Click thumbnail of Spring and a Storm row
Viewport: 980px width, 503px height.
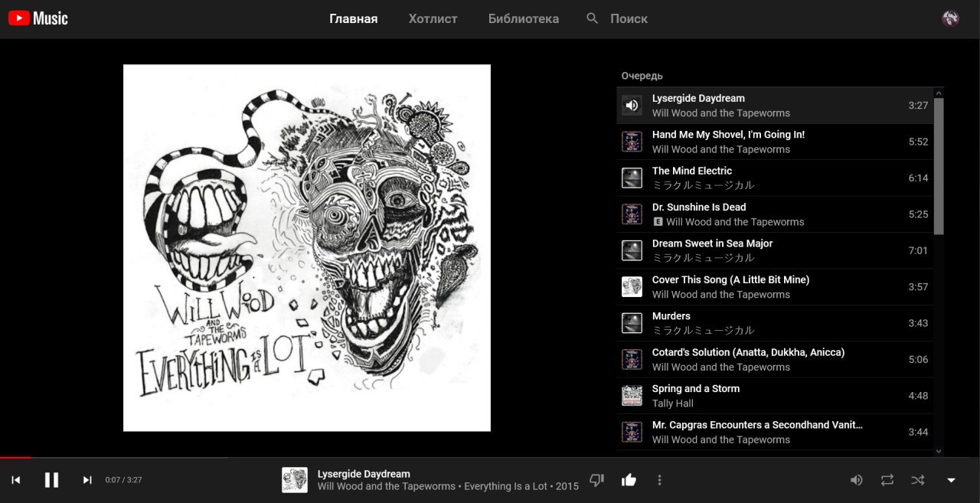click(x=632, y=396)
